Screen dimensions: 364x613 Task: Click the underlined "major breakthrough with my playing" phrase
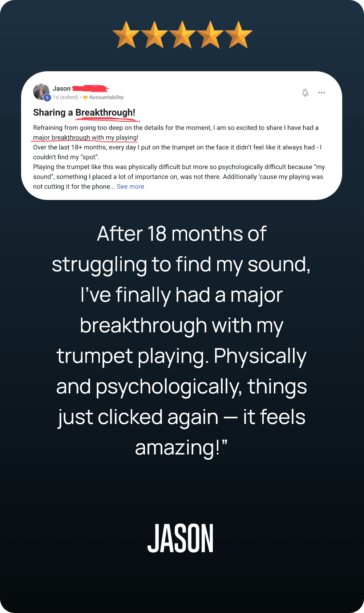[x=86, y=137]
